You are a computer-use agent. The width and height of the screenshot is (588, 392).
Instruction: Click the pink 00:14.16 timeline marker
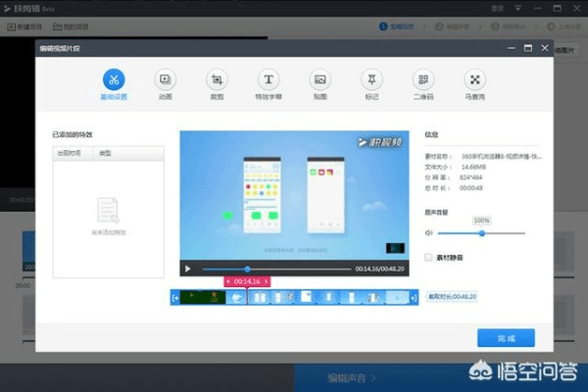pos(247,281)
